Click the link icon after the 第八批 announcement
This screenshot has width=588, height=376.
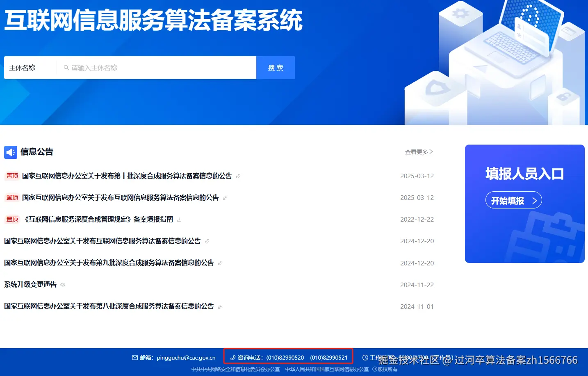coord(221,306)
